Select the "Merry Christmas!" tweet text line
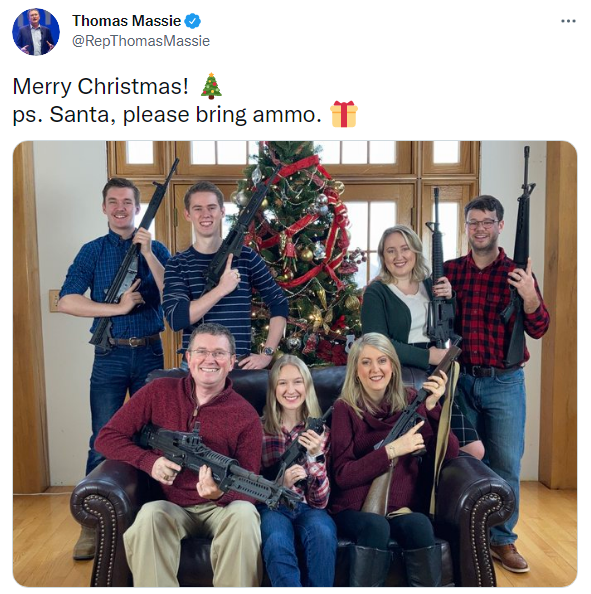The height and width of the screenshot is (594, 591). pyautogui.click(x=100, y=86)
